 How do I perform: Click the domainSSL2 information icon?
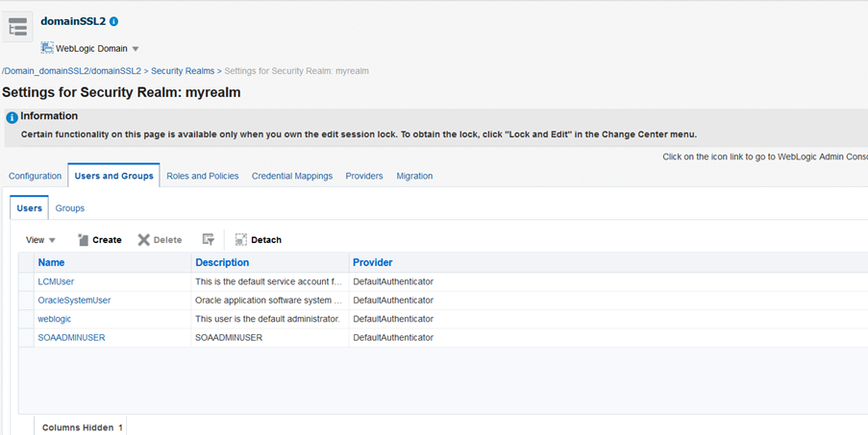coord(114,21)
